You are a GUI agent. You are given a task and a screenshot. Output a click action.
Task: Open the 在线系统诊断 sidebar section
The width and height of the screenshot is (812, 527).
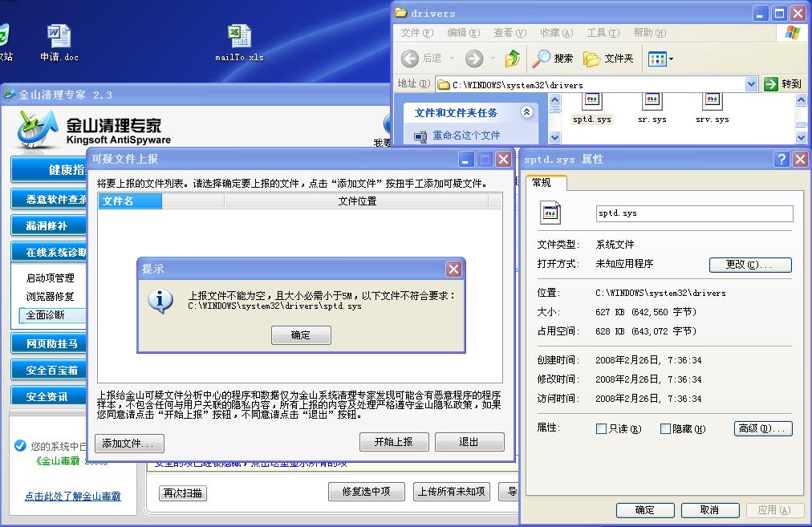click(49, 252)
